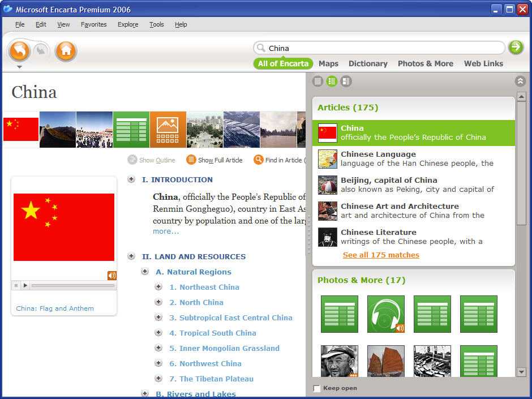Viewport: 532px width, 399px height.
Task: Click the more... link in the introduction
Action: (166, 231)
